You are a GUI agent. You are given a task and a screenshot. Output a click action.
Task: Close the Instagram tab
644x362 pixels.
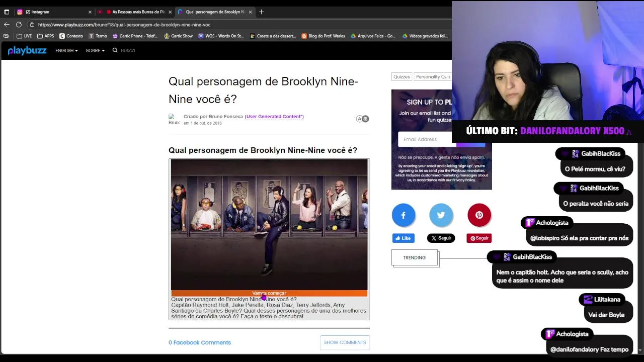pyautogui.click(x=90, y=12)
